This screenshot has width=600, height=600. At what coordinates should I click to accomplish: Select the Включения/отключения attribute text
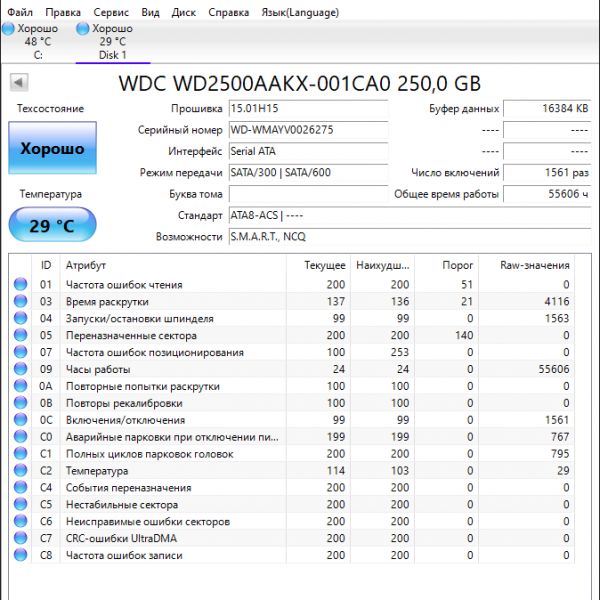[x=126, y=420]
